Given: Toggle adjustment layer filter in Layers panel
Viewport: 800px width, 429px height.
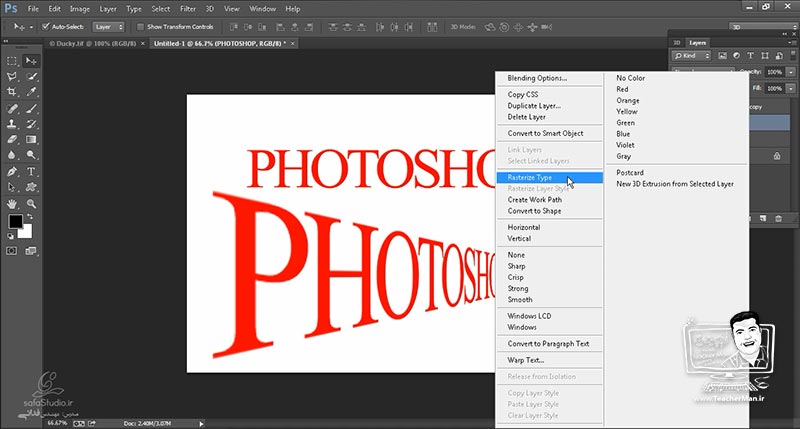Looking at the screenshot, I should (736, 56).
